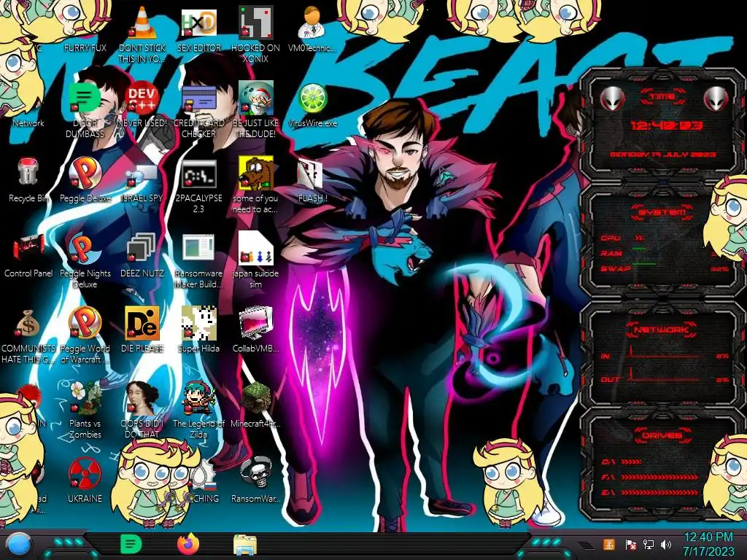Viewport: 747px width, 560px height.
Task: Open the HxD editor desktop icon
Action: pyautogui.click(x=198, y=23)
